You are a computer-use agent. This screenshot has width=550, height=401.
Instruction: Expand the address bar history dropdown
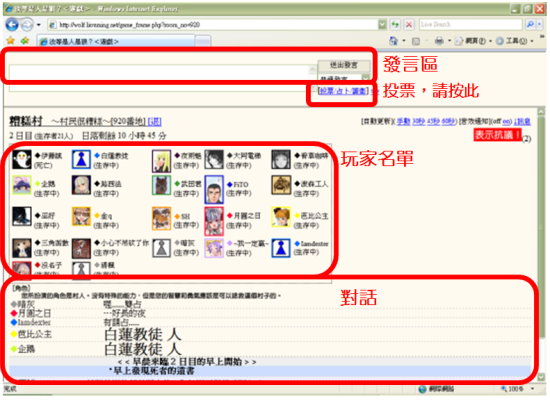[382, 25]
